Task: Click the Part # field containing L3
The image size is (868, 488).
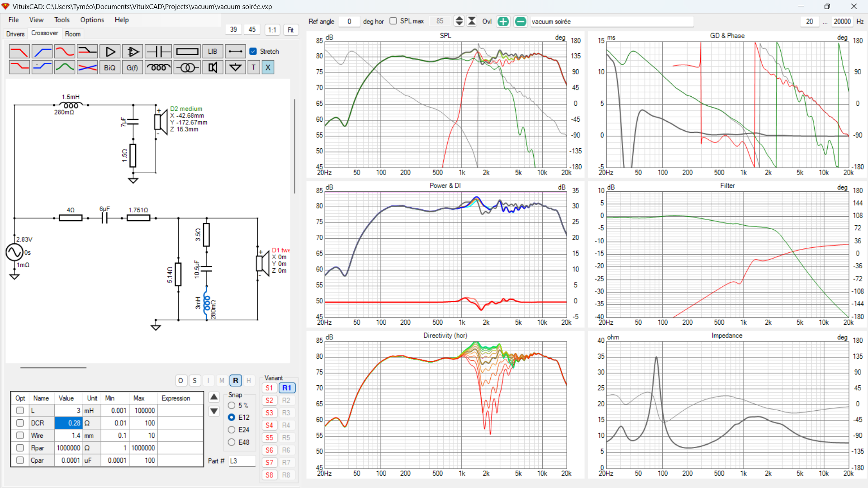Action: click(x=242, y=461)
